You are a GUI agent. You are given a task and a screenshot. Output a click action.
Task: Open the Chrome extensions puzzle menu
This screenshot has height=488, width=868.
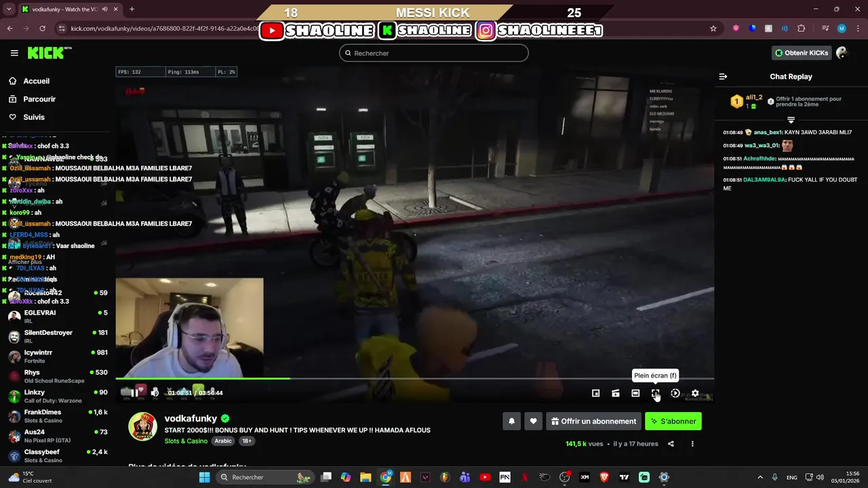802,28
